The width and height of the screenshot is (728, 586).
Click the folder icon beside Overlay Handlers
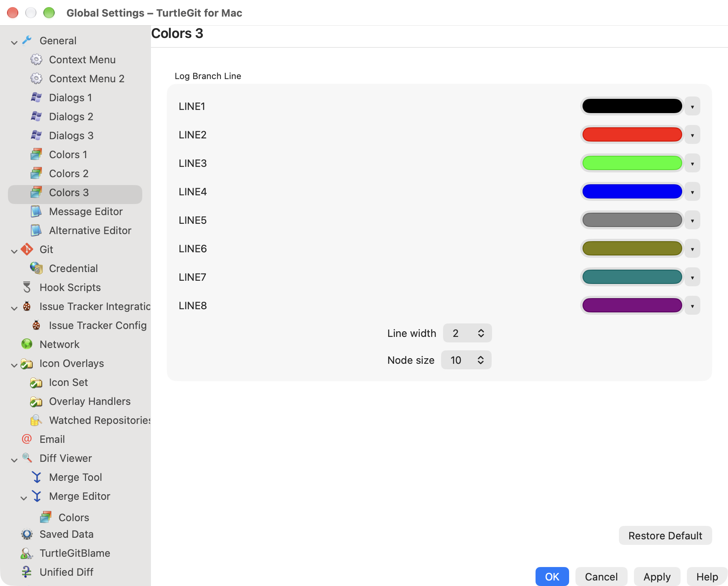36,401
